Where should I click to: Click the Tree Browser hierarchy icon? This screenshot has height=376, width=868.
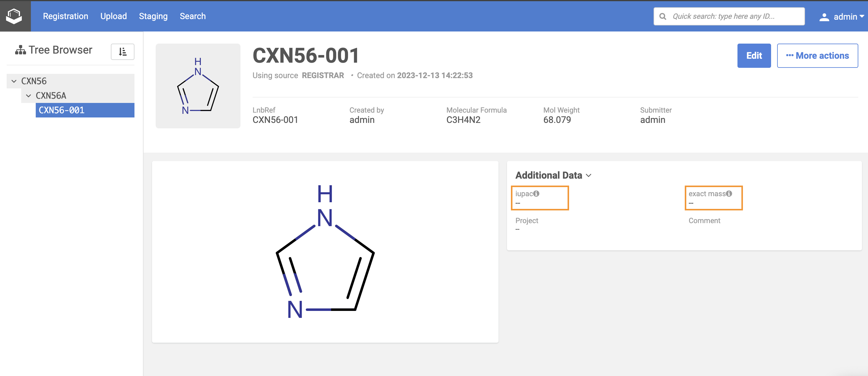click(20, 50)
